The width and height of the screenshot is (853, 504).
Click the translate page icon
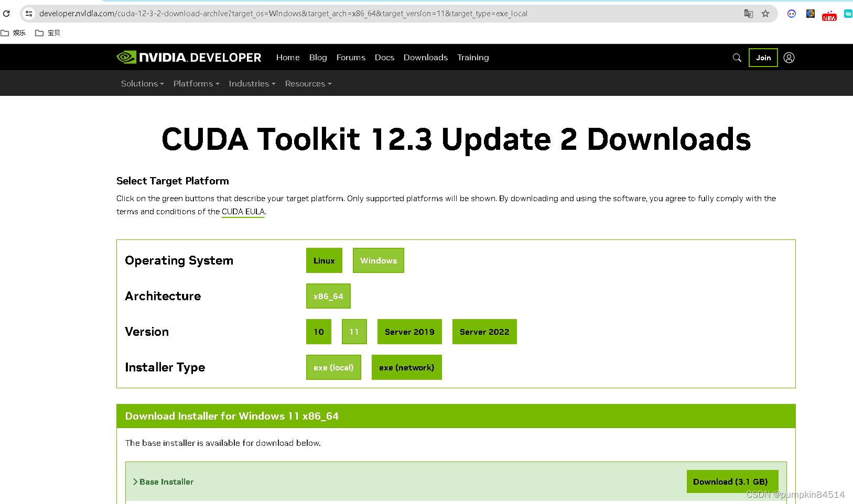(x=749, y=14)
